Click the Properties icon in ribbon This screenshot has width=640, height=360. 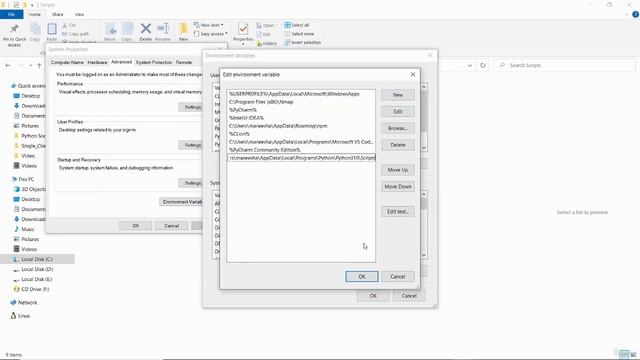(x=243, y=32)
